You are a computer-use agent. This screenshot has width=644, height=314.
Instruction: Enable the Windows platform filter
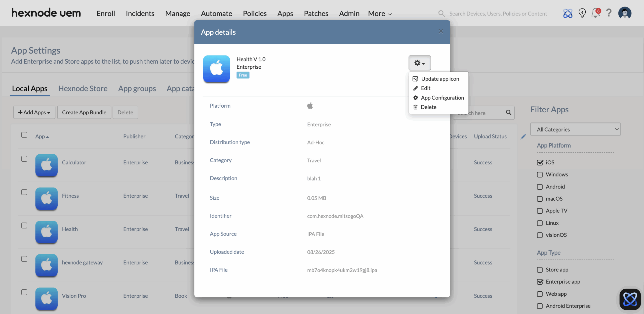coord(540,174)
